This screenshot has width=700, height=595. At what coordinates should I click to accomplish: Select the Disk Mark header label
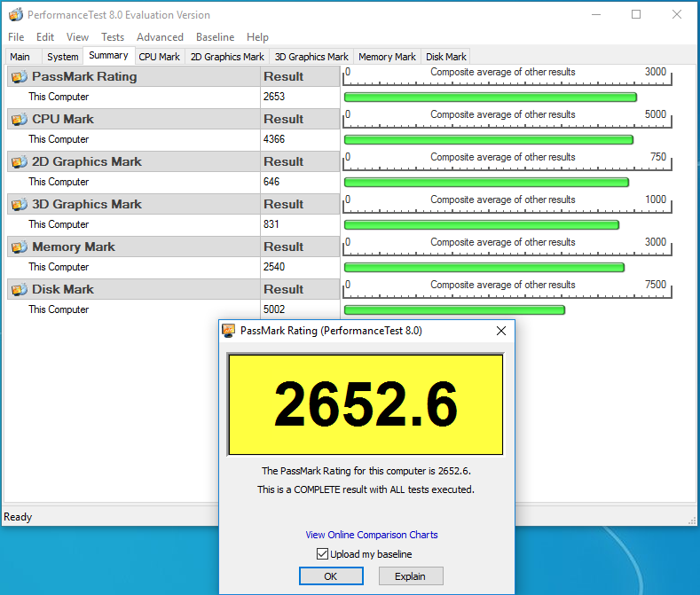pyautogui.click(x=63, y=289)
